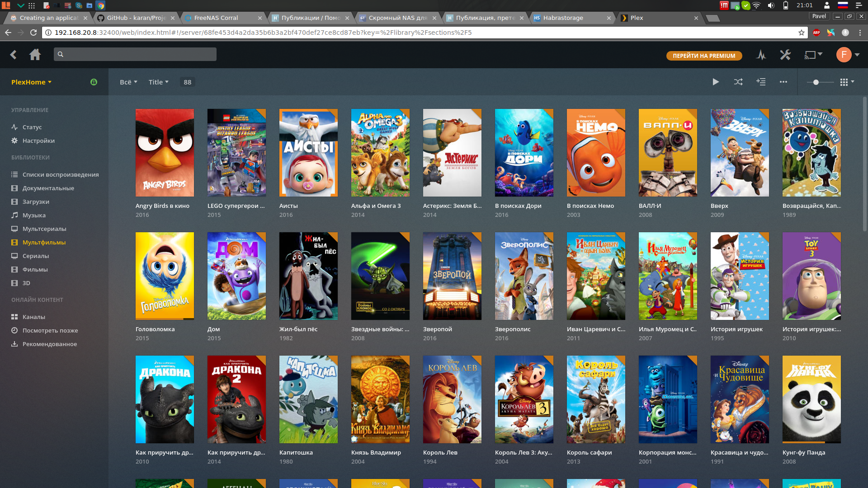Adjust the poster size slider

click(816, 82)
